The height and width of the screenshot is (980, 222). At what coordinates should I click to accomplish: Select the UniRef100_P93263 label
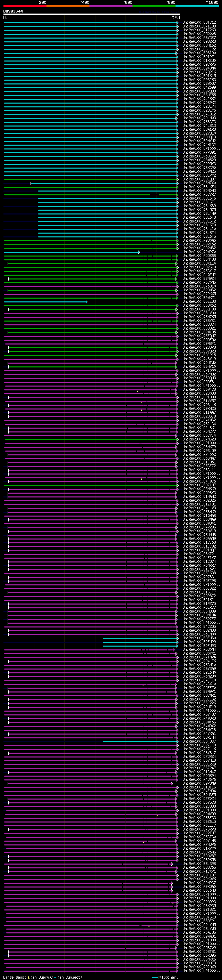tap(199, 80)
